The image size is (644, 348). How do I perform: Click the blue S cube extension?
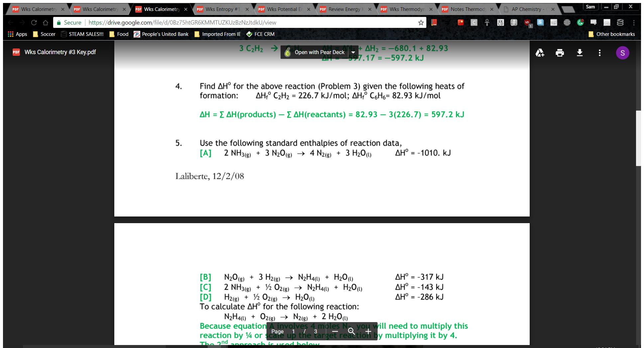pyautogui.click(x=540, y=22)
